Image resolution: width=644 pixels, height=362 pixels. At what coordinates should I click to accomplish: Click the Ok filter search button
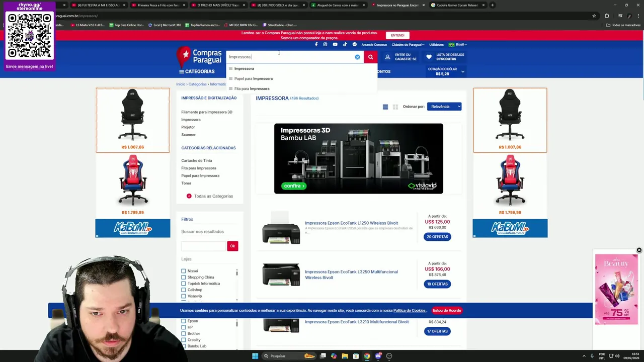pyautogui.click(x=232, y=246)
